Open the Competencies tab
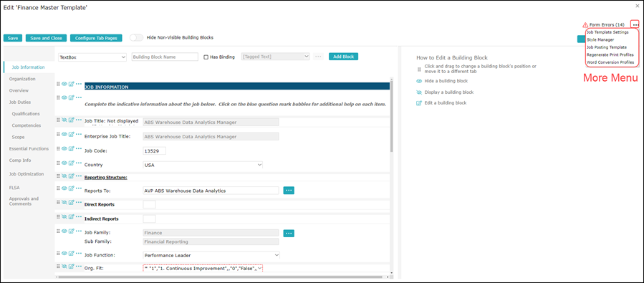 27,125
